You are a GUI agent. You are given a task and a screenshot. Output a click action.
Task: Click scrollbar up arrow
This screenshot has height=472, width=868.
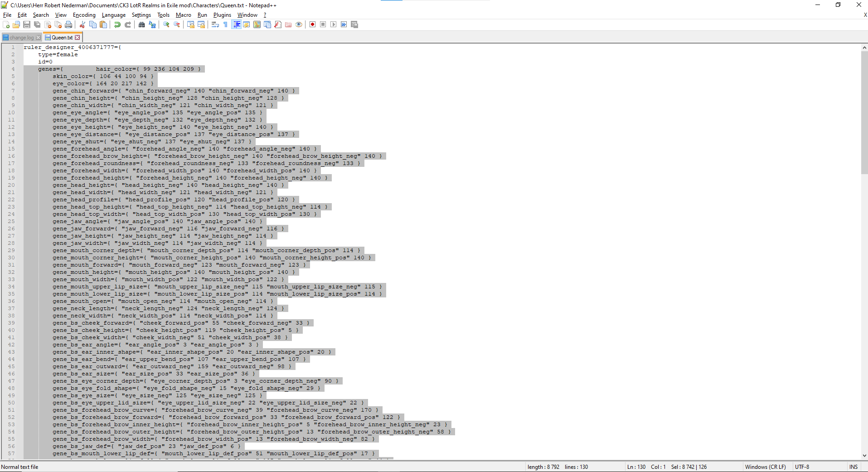point(864,47)
